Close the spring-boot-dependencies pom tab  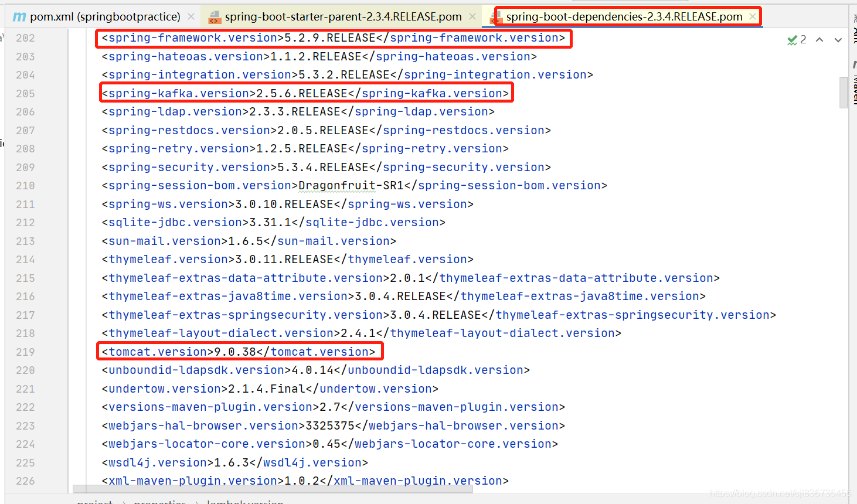(x=753, y=16)
